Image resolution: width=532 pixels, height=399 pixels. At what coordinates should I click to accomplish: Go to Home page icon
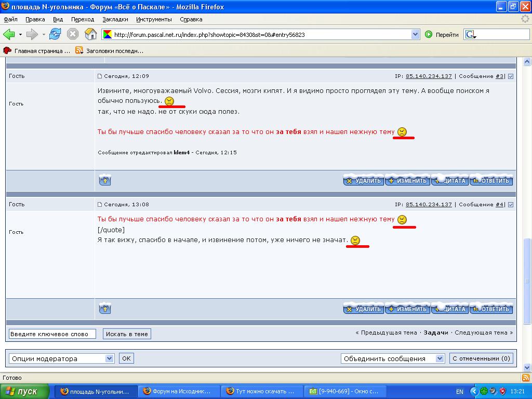tap(91, 34)
